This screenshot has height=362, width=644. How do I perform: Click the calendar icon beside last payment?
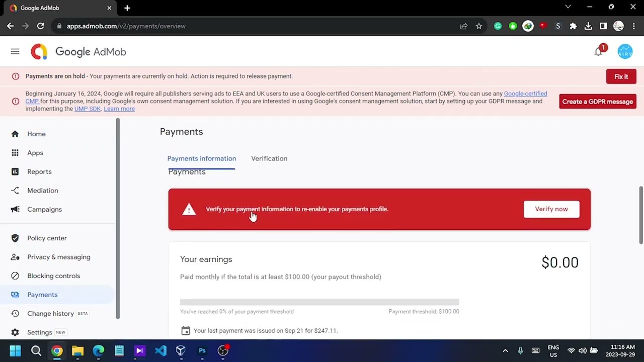point(186,330)
